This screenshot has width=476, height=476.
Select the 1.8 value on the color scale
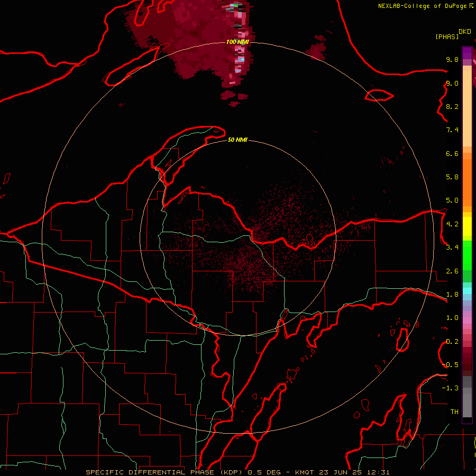pos(452,295)
